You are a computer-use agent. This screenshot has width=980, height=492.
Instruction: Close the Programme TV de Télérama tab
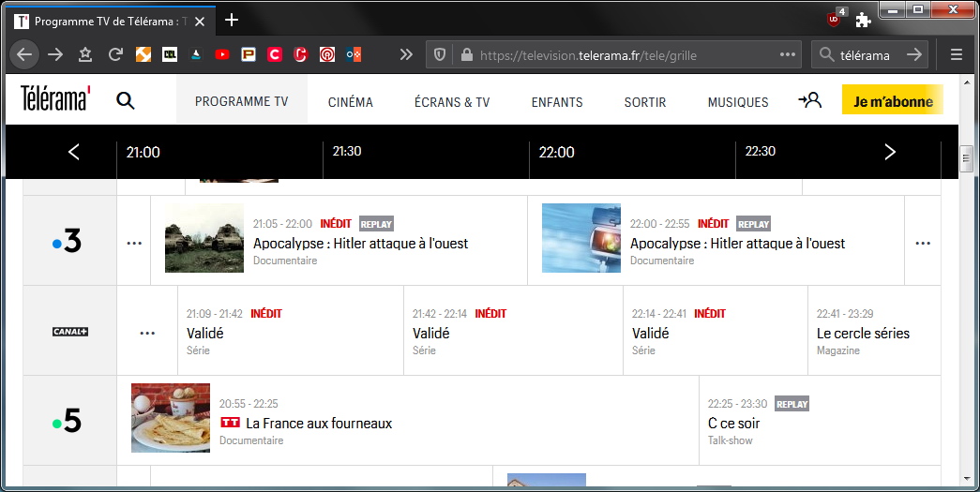[200, 22]
